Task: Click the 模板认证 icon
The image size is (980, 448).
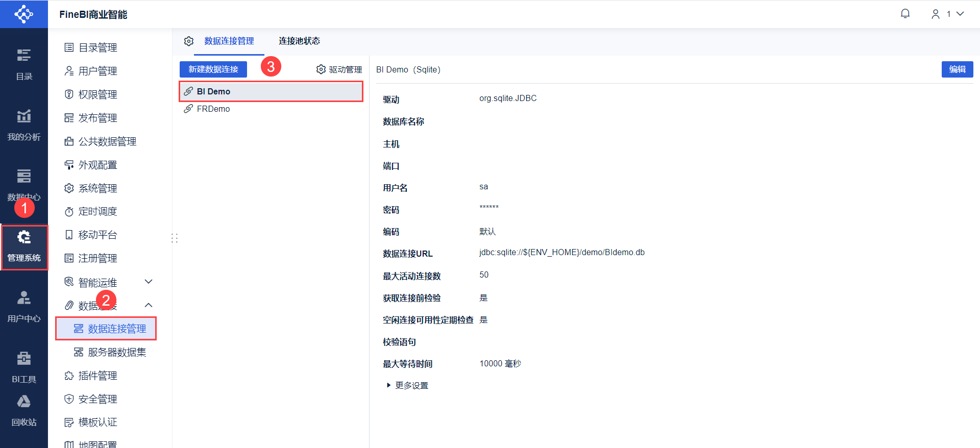Action: point(69,422)
